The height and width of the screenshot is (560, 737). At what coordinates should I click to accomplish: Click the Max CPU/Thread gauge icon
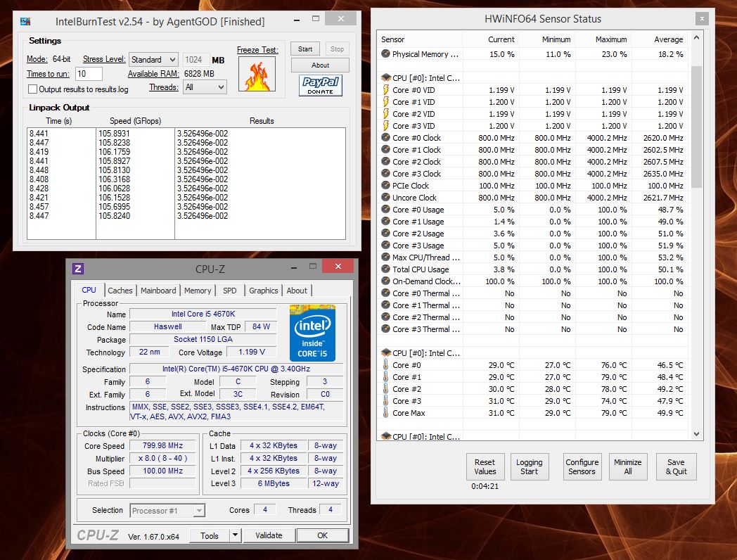[385, 257]
